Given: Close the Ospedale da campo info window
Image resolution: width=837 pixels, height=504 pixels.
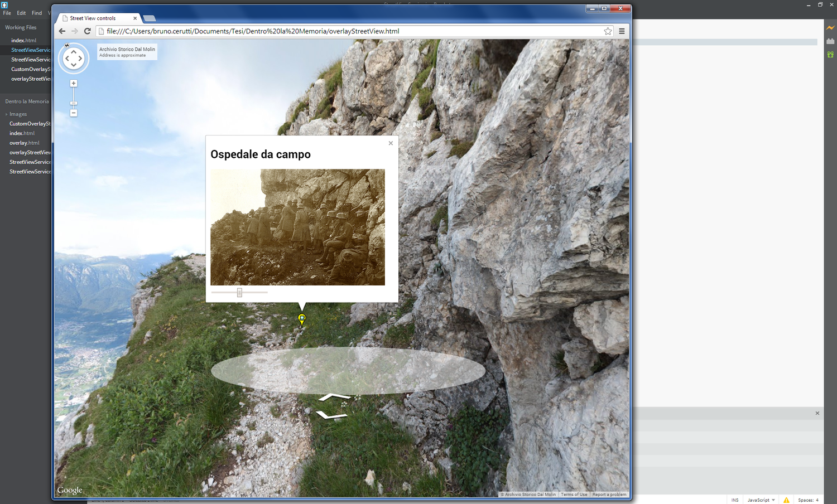Looking at the screenshot, I should pyautogui.click(x=391, y=143).
